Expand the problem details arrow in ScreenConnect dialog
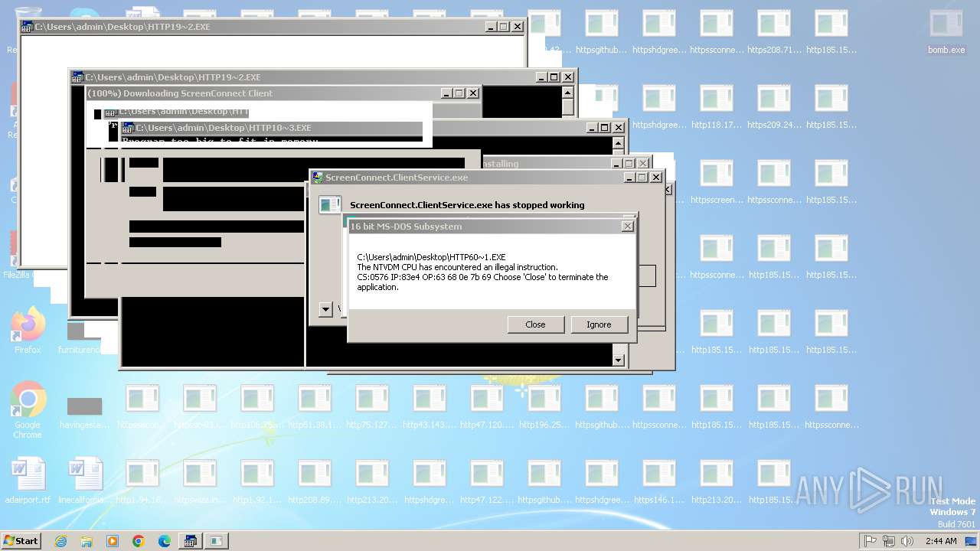Viewport: 980px width, 551px height. (x=325, y=309)
